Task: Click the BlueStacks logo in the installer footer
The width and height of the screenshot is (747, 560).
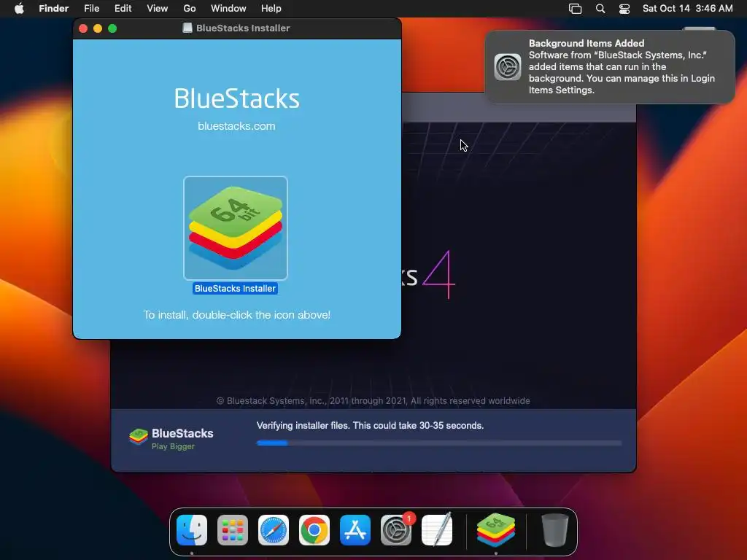Action: [x=138, y=436]
